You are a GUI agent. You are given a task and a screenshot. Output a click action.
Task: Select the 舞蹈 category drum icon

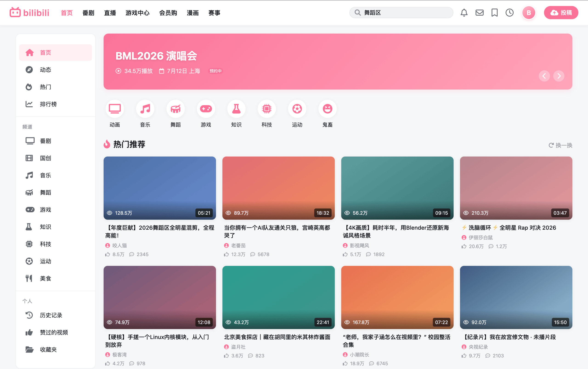click(175, 109)
